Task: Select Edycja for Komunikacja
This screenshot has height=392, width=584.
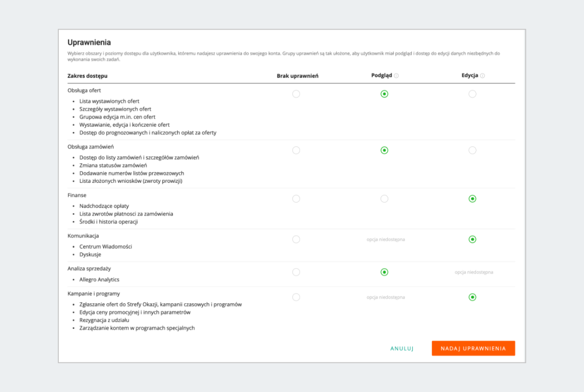Action: pos(472,239)
